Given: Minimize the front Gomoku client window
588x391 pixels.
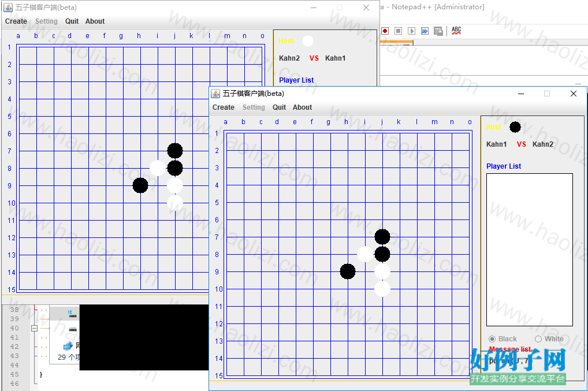Looking at the screenshot, I should tap(521, 94).
